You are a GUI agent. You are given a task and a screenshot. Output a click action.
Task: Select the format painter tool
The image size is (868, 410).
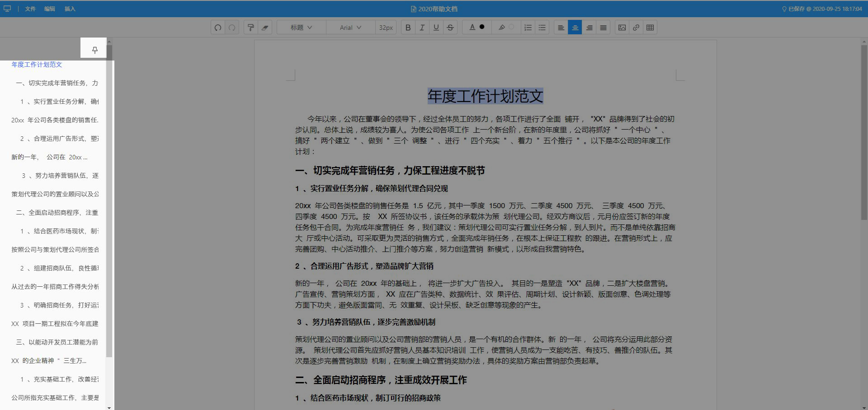251,28
